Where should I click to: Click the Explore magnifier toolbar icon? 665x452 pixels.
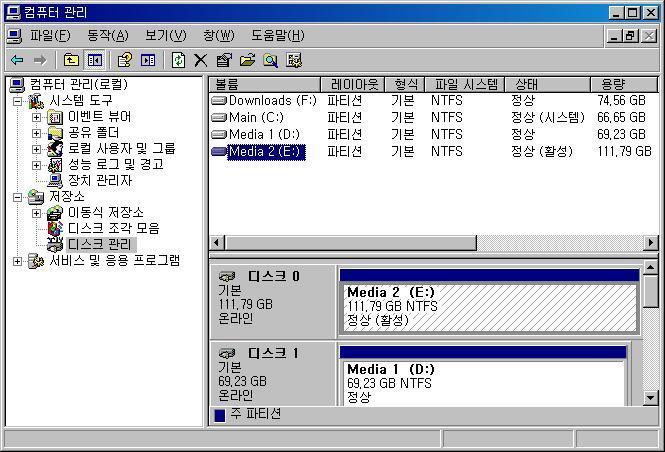271,60
